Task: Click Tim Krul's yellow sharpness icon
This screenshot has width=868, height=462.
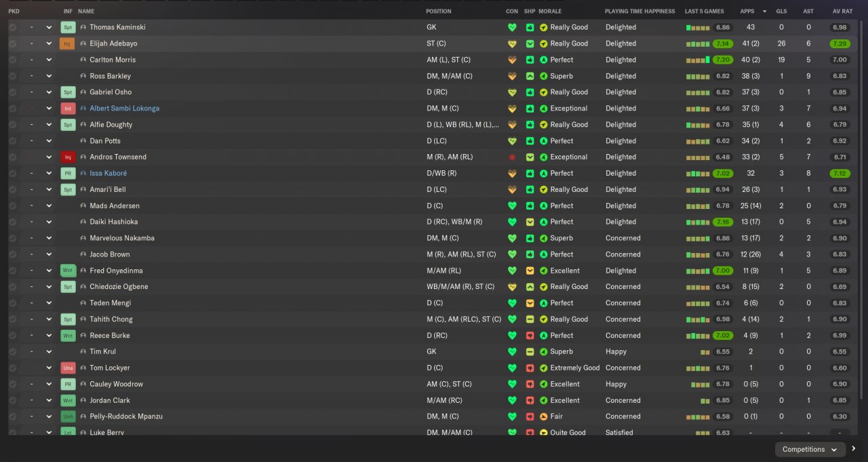Action: pyautogui.click(x=530, y=351)
